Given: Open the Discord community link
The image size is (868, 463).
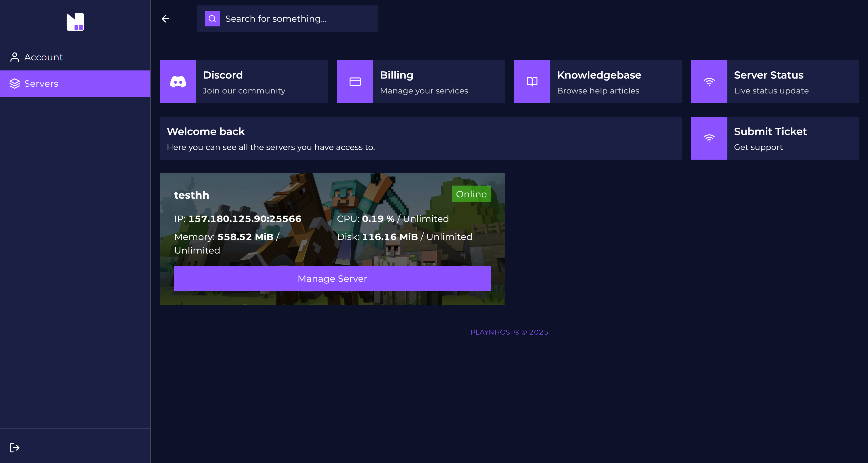Looking at the screenshot, I should 244,82.
